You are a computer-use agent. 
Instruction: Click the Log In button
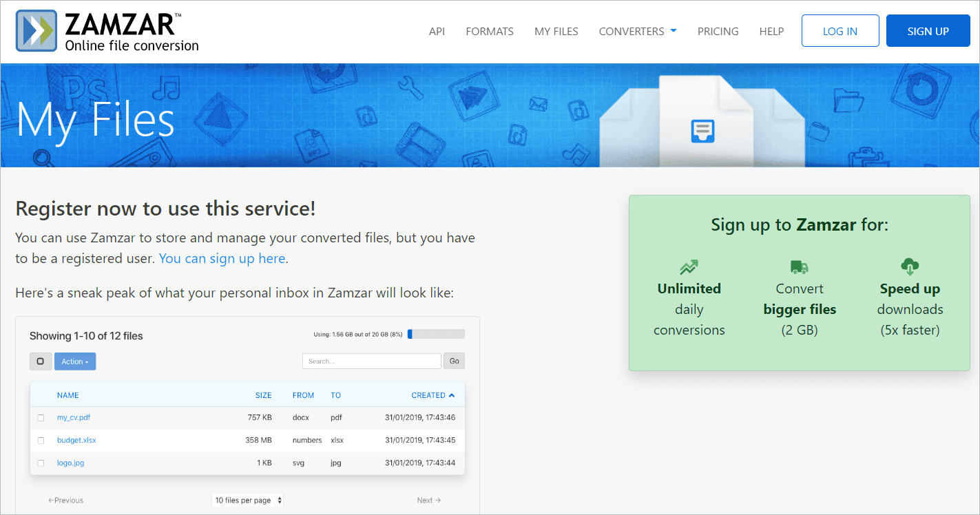click(x=840, y=31)
